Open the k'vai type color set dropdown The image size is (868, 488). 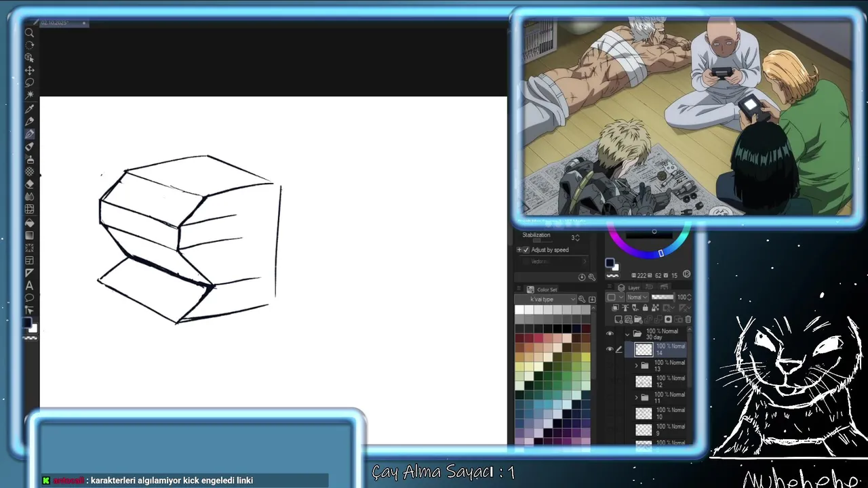point(545,299)
